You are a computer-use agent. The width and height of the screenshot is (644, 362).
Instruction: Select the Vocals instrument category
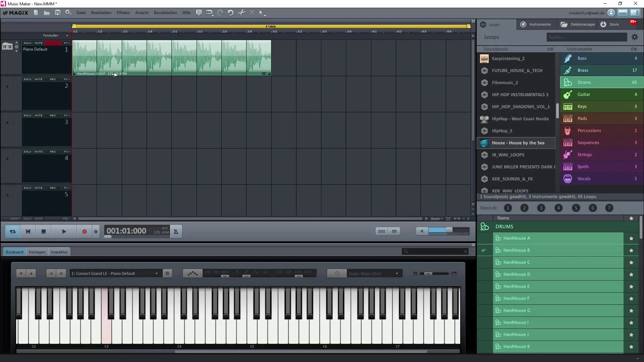(x=602, y=179)
